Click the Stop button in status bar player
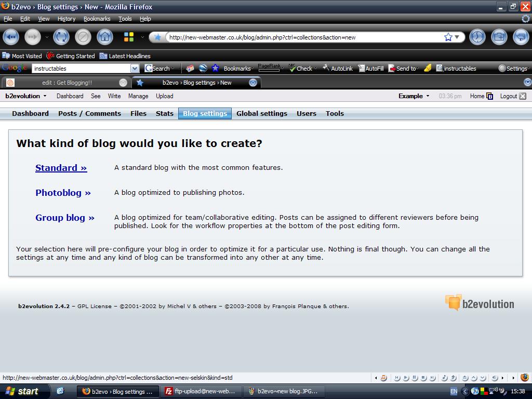Viewport: 532px width, 399px height. [x=424, y=378]
